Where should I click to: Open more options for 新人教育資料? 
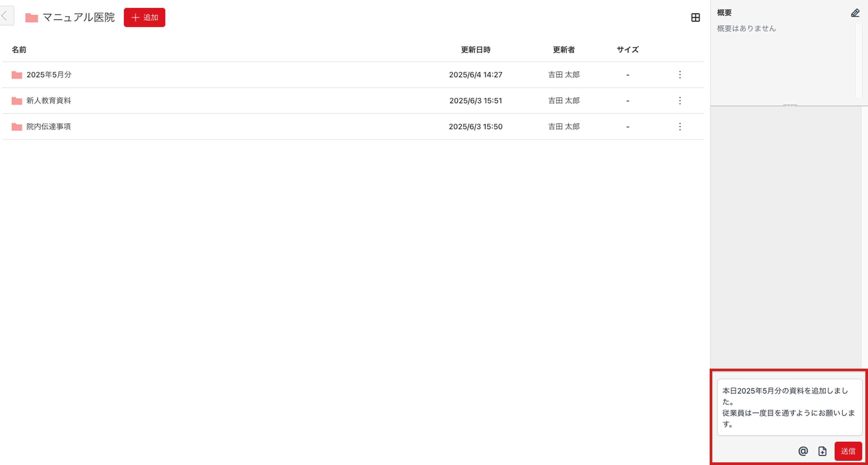(680, 100)
